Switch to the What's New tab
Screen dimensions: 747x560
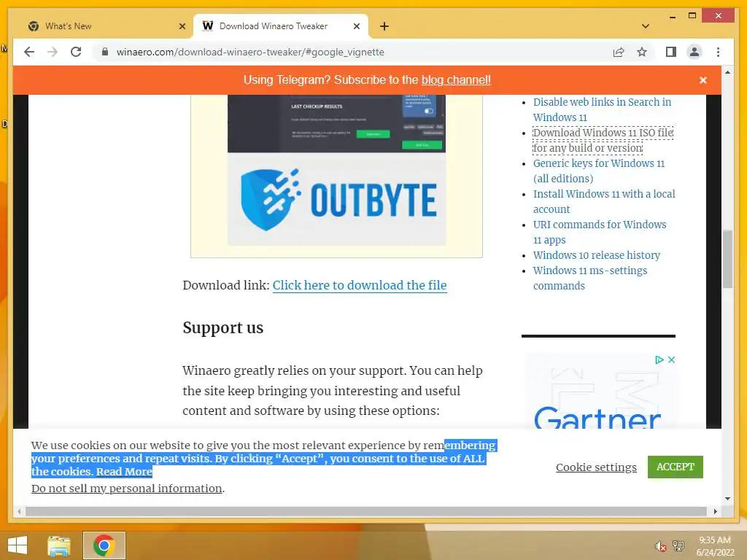click(105, 26)
